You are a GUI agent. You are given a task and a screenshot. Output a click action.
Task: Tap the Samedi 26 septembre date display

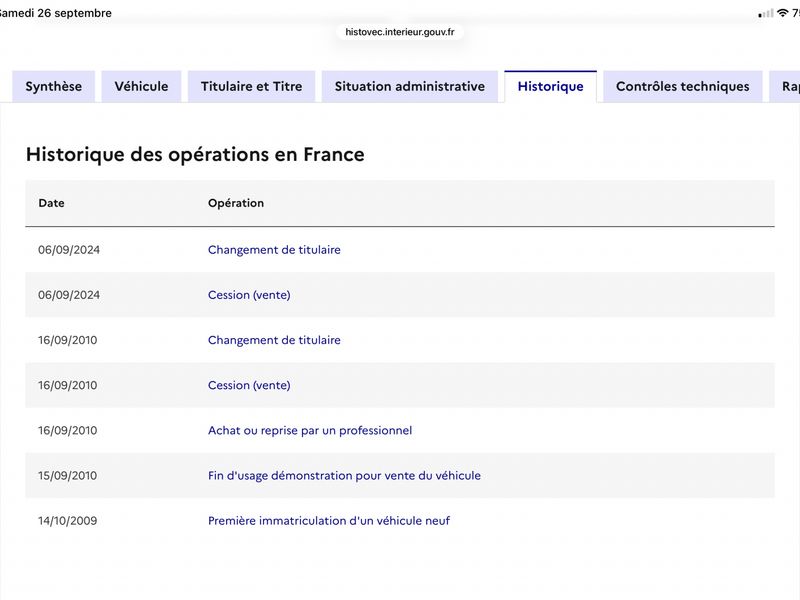pos(55,13)
